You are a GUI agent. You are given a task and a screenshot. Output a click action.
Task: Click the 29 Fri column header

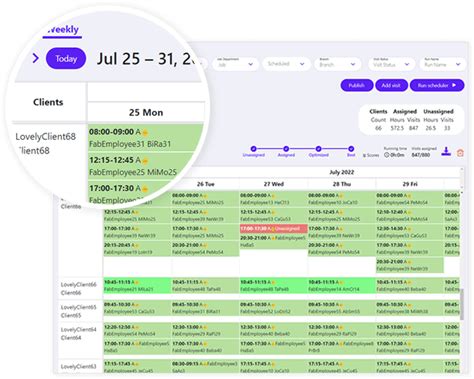click(x=410, y=184)
